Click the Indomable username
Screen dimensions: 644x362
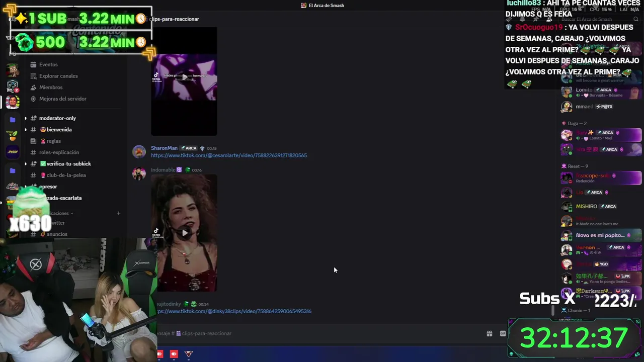pos(163,170)
